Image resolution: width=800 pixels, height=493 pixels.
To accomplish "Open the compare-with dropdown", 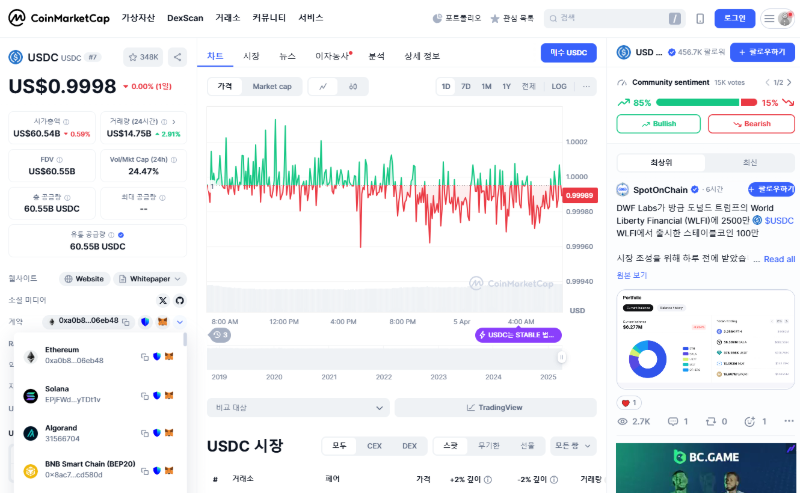I will coord(298,407).
